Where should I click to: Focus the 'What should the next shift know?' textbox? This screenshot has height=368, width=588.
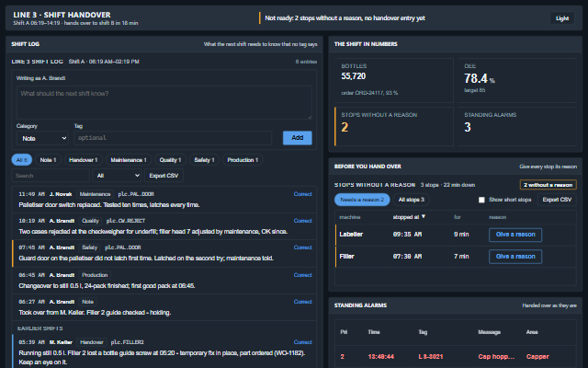164,102
